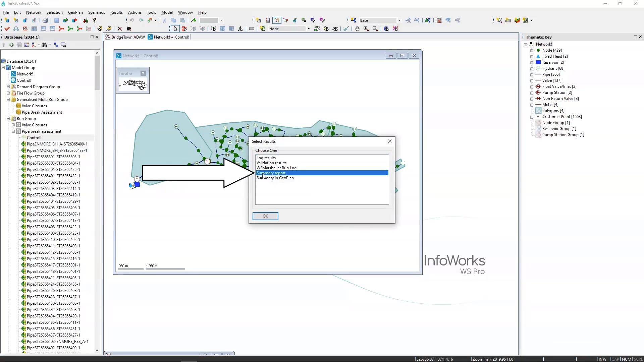The width and height of the screenshot is (644, 362).
Task: Open the Scenarios menu
Action: tap(97, 12)
